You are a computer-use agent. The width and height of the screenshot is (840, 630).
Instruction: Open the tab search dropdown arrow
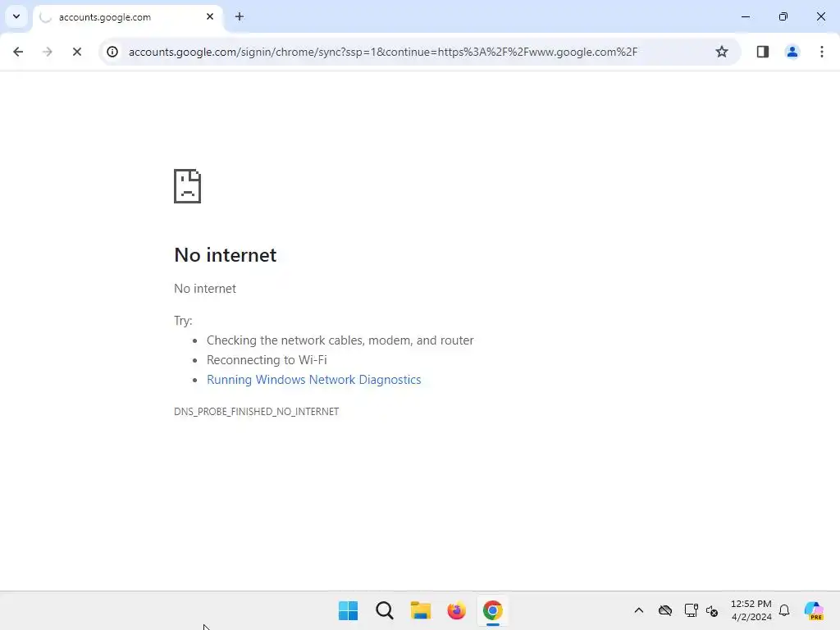point(16,16)
